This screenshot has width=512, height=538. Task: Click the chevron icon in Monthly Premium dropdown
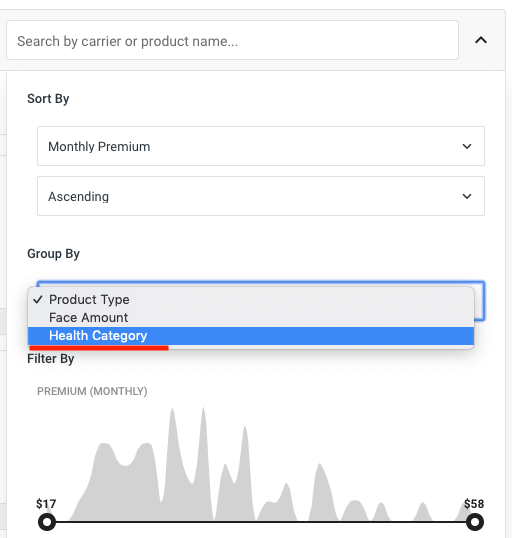point(467,147)
